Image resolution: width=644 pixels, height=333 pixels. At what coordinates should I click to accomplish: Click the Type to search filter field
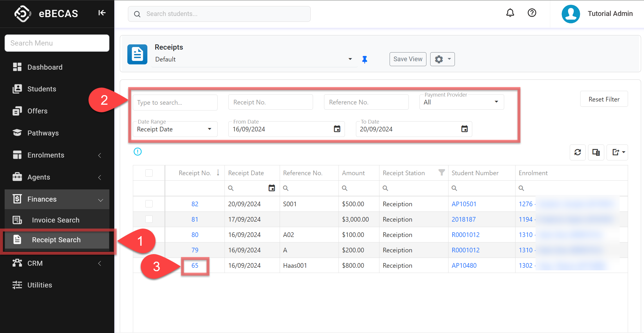point(175,102)
